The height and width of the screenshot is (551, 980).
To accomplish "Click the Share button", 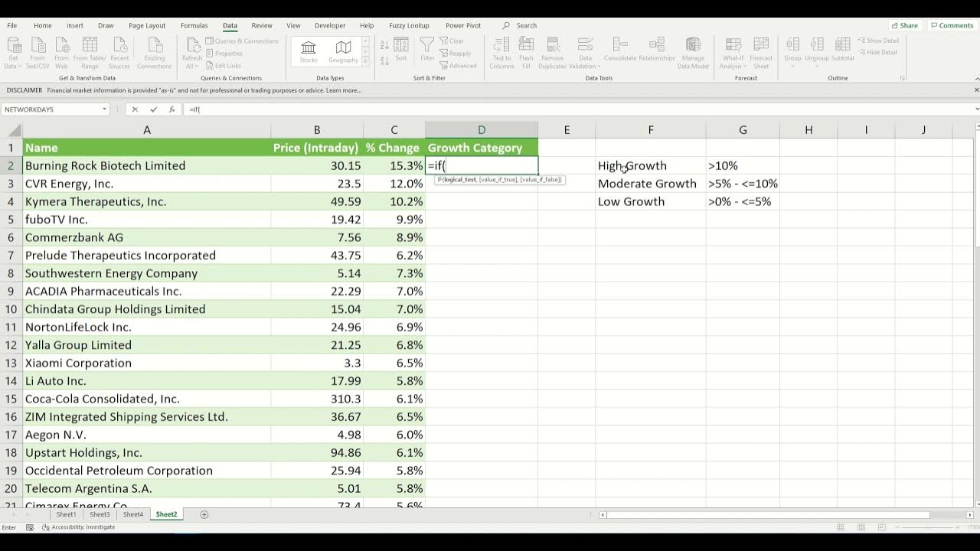I will [x=904, y=25].
